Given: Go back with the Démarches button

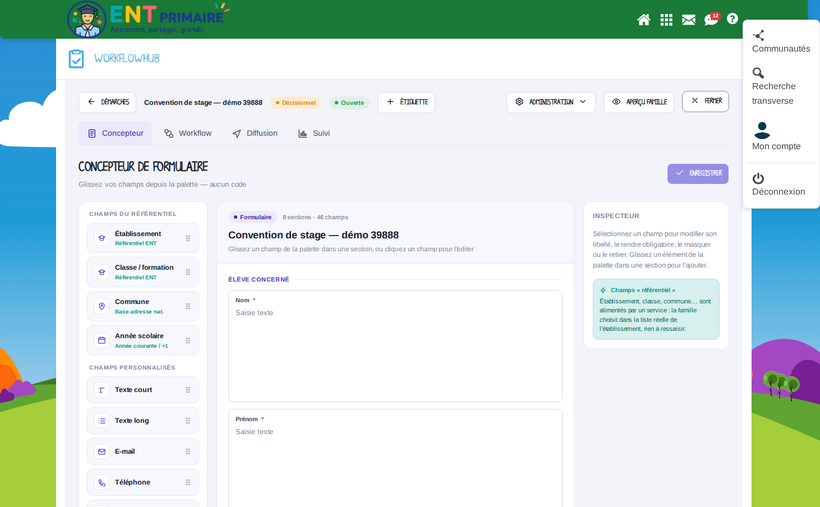Looking at the screenshot, I should click(107, 102).
